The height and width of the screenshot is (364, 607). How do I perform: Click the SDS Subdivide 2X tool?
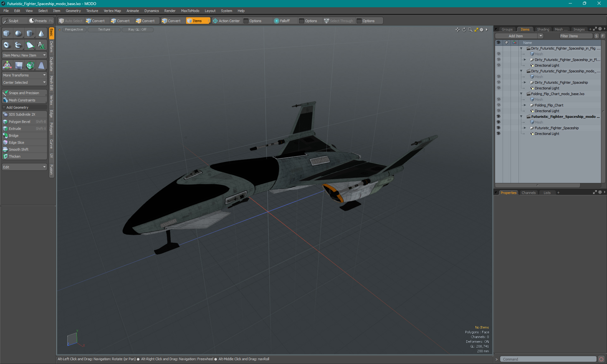coord(24,114)
